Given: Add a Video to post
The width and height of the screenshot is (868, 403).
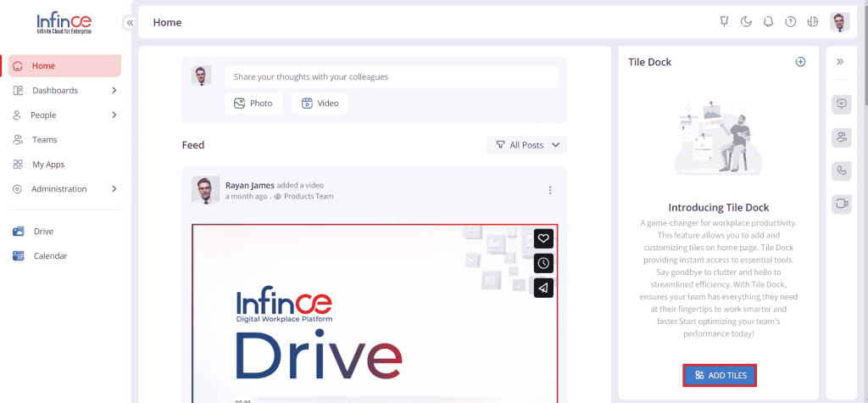Looking at the screenshot, I should pos(320,104).
